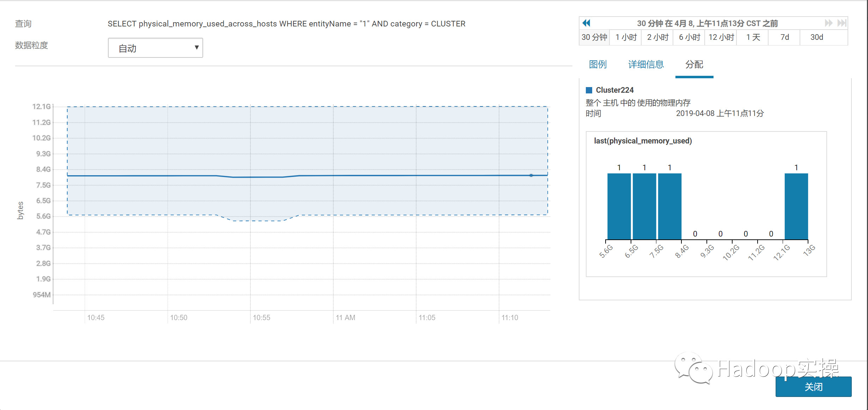Open the 自动 data granularity dropdown
Screen dimensions: 868x410
[155, 48]
